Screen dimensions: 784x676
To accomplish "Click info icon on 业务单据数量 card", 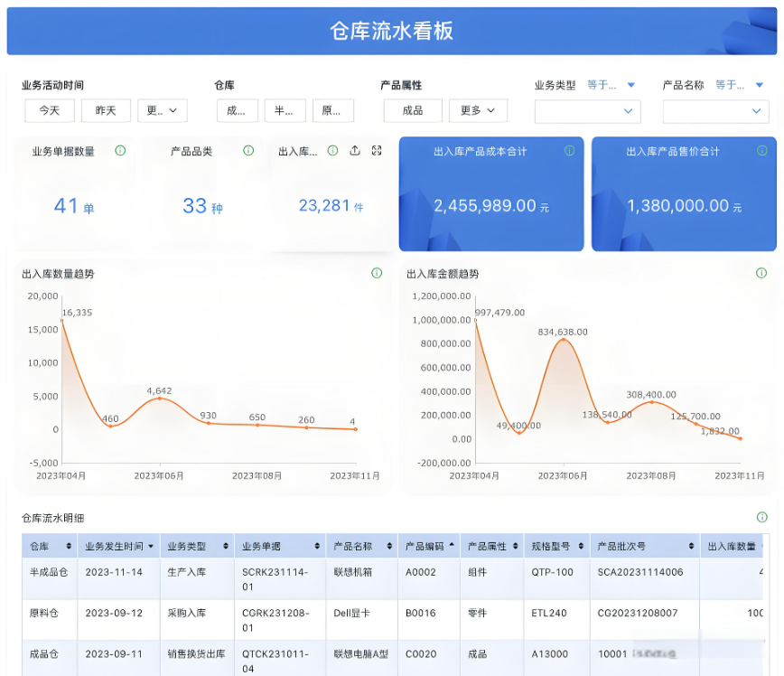I will point(120,151).
